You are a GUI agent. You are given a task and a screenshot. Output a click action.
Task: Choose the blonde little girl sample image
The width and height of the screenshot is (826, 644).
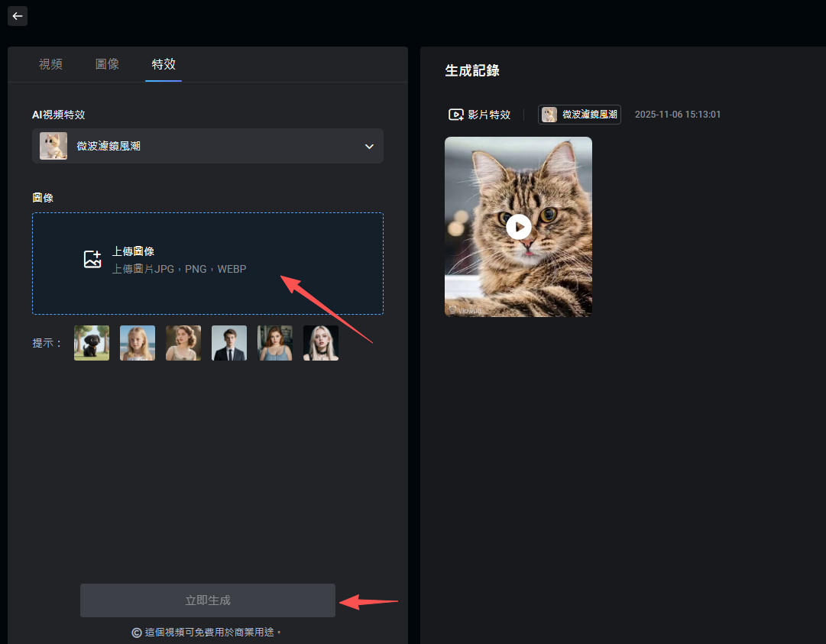pyautogui.click(x=138, y=343)
